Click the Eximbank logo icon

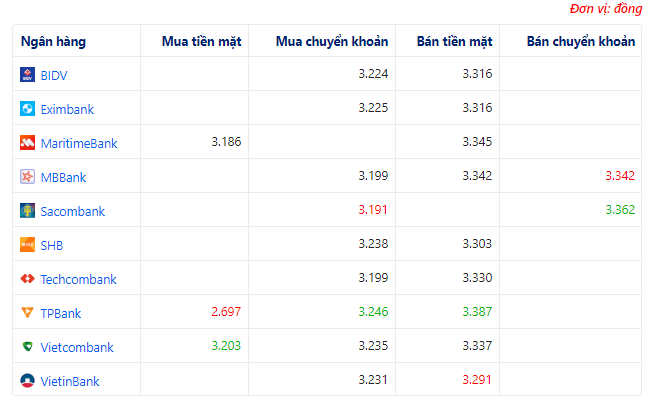point(28,109)
